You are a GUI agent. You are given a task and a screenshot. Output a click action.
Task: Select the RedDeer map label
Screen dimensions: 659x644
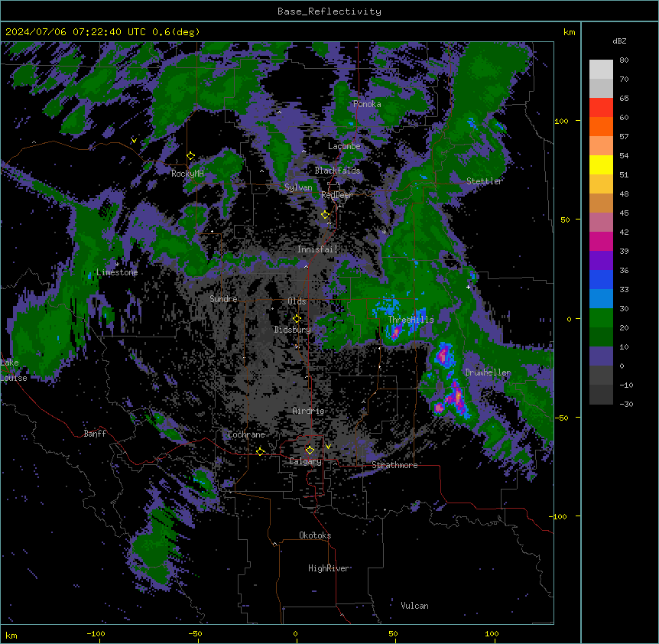point(337,195)
